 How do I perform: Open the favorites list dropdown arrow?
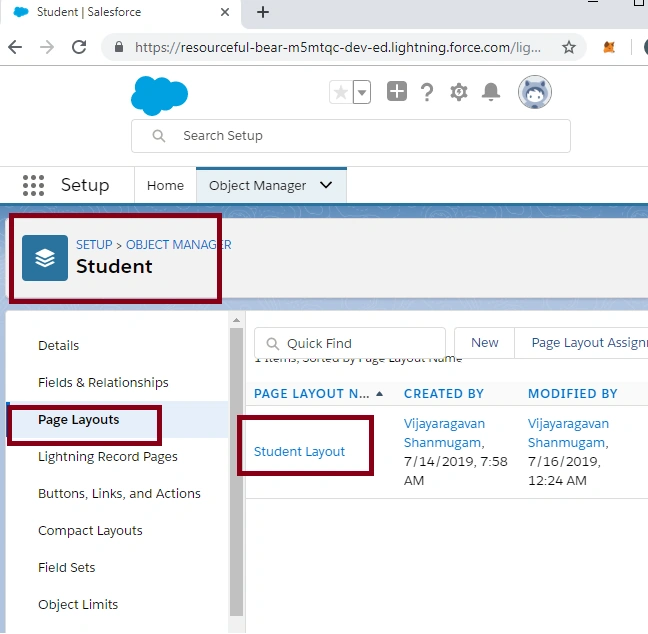point(362,92)
